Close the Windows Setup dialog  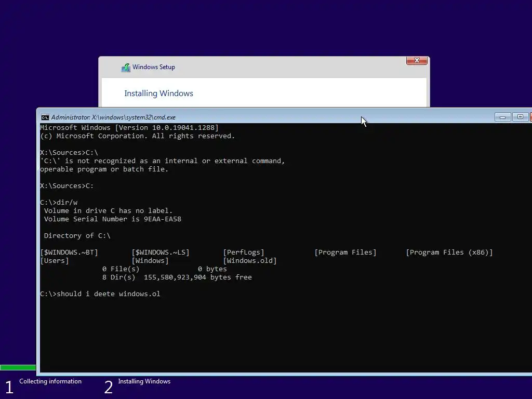pos(417,60)
